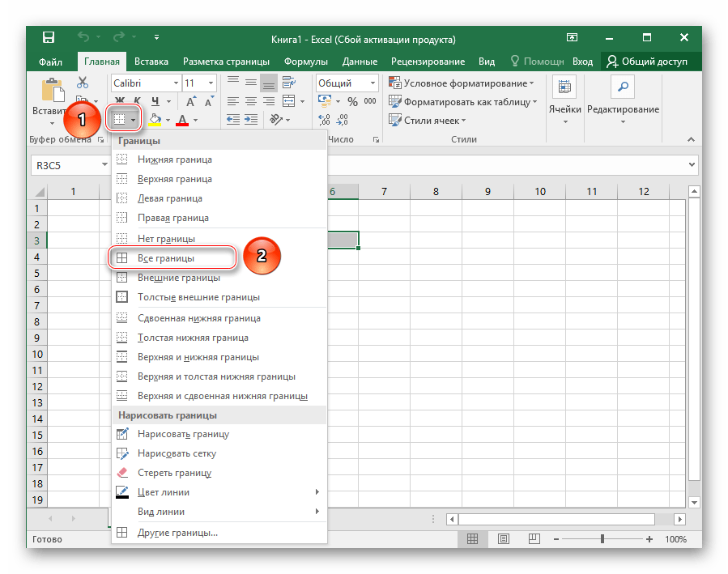Align text right
This screenshot has height=574, width=728.
tap(268, 101)
